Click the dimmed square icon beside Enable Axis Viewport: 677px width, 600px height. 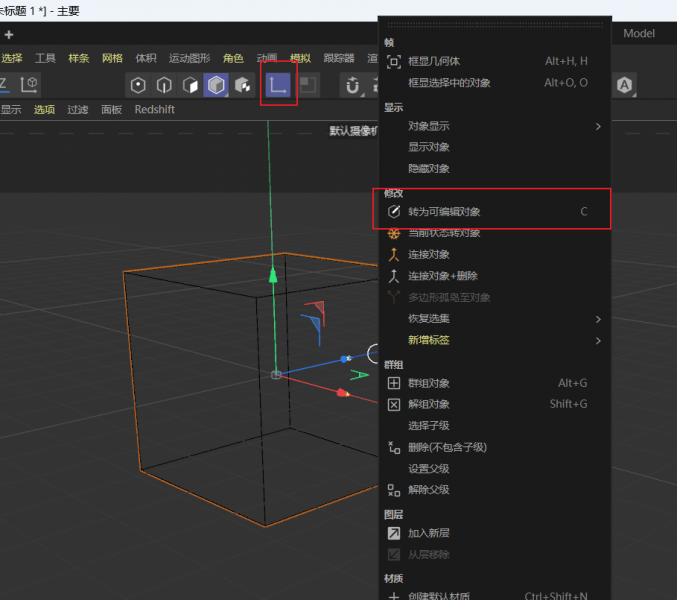[307, 84]
